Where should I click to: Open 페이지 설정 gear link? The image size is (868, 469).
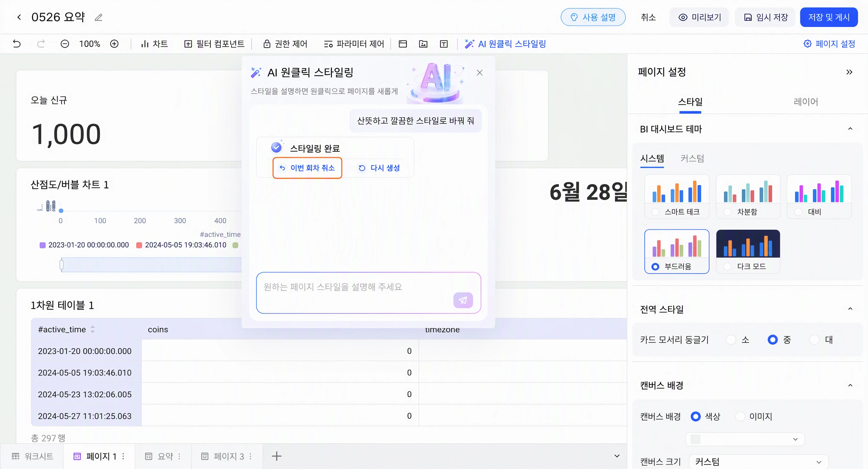829,44
